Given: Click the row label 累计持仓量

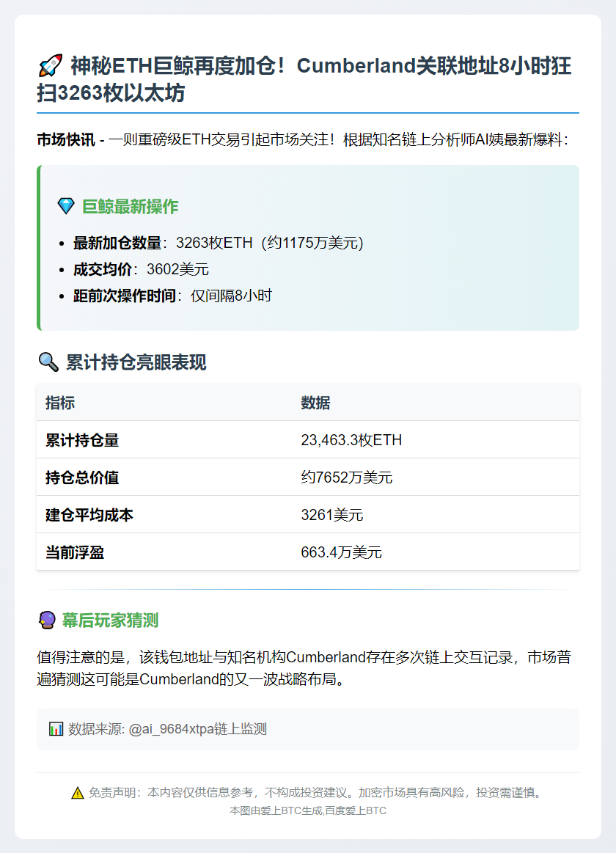Looking at the screenshot, I should (82, 440).
